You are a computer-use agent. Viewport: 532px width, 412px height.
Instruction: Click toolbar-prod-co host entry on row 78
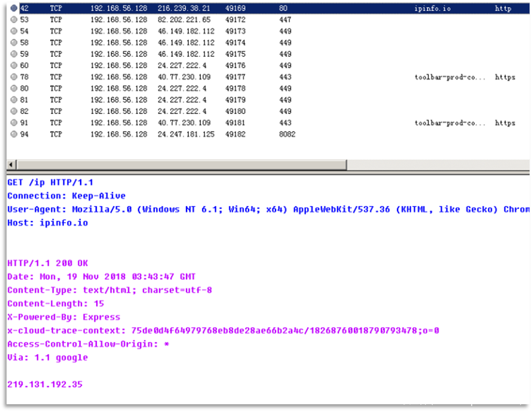click(450, 77)
